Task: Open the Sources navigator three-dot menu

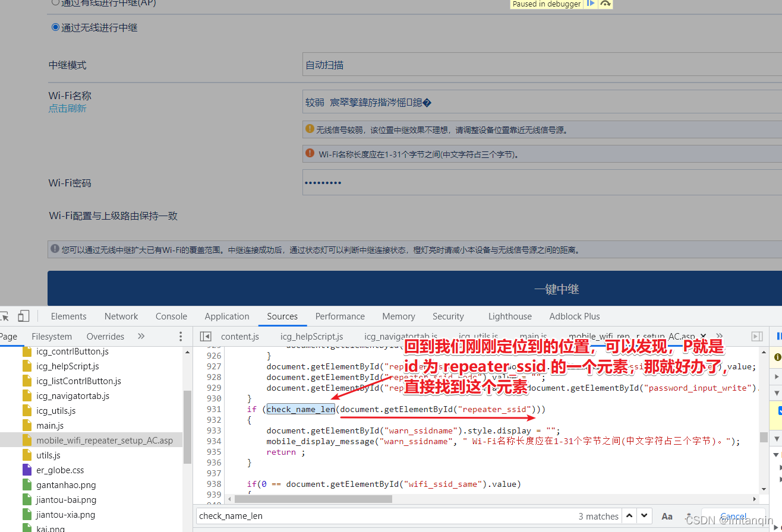Action: [x=181, y=336]
